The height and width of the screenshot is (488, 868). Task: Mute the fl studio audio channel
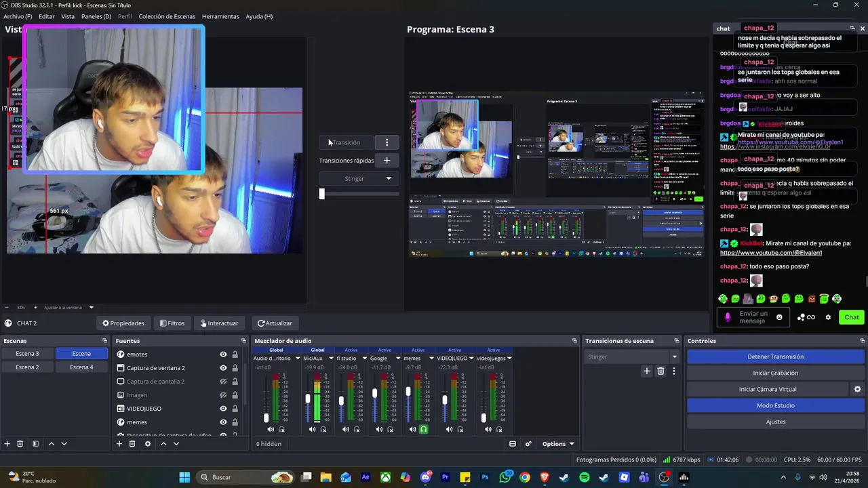(x=346, y=429)
